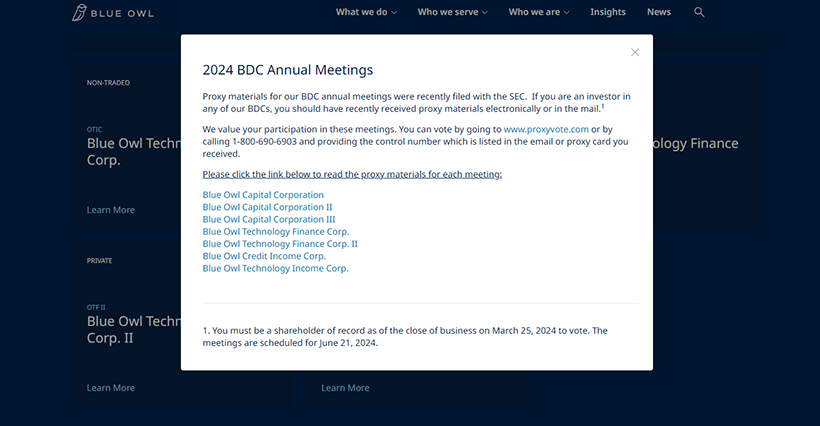This screenshot has width=820, height=426.
Task: Open the search magnifier icon
Action: (699, 12)
